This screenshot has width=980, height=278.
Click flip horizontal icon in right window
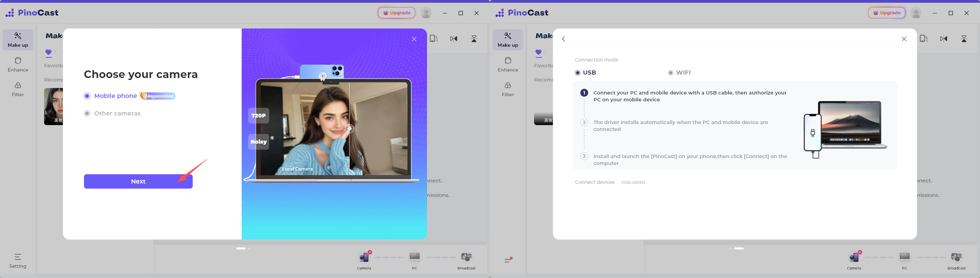[944, 39]
